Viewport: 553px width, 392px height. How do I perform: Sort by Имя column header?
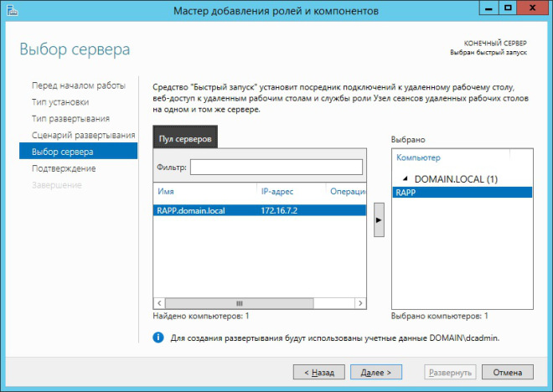(204, 192)
